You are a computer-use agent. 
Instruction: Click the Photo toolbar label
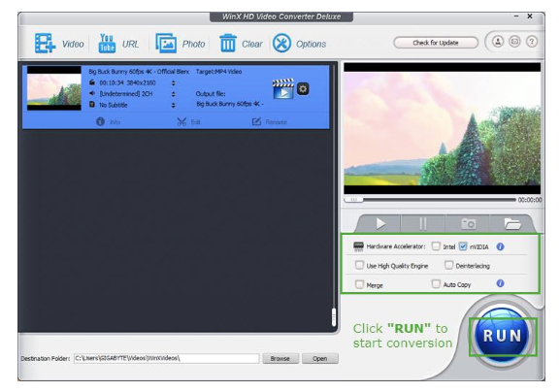[x=193, y=44]
